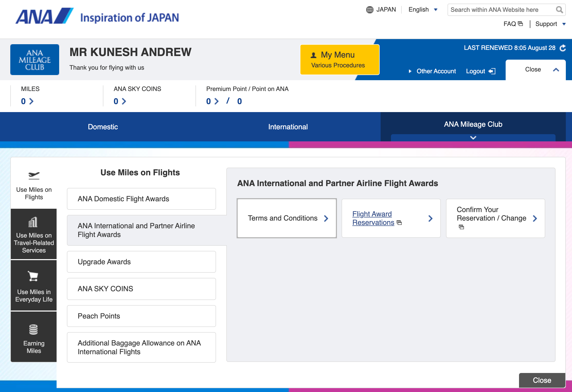This screenshot has height=392, width=572.
Task: Select the Use Miles on Flights section
Action: click(34, 183)
